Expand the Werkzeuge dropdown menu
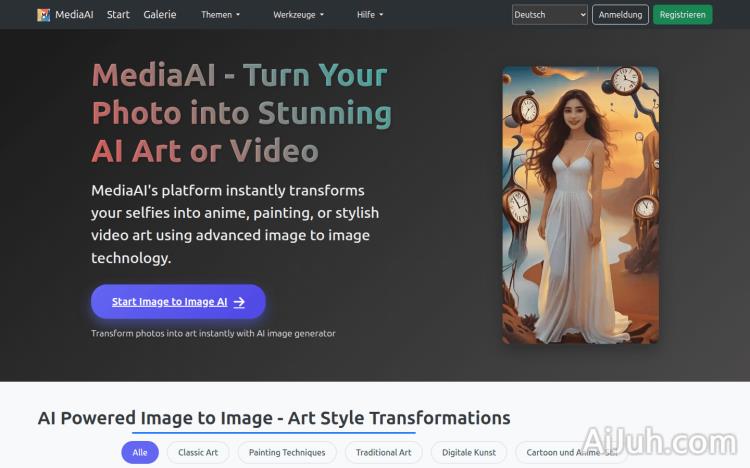 (298, 15)
